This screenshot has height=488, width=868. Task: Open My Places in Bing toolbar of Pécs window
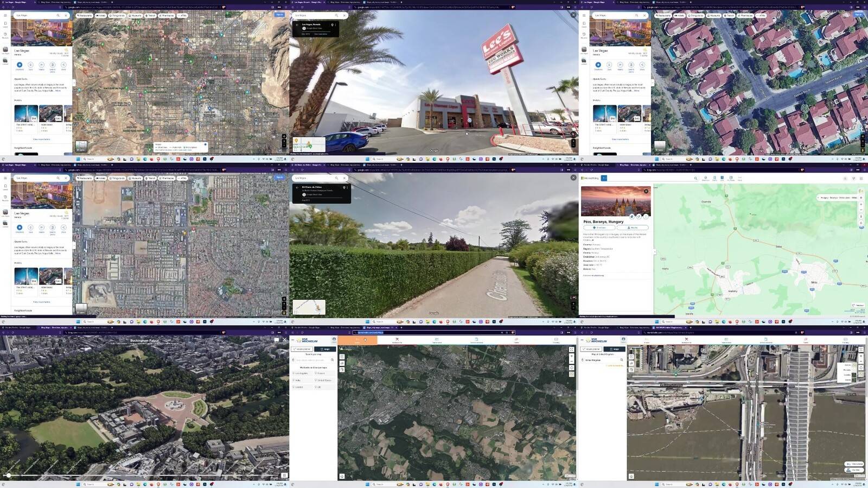coord(731,178)
